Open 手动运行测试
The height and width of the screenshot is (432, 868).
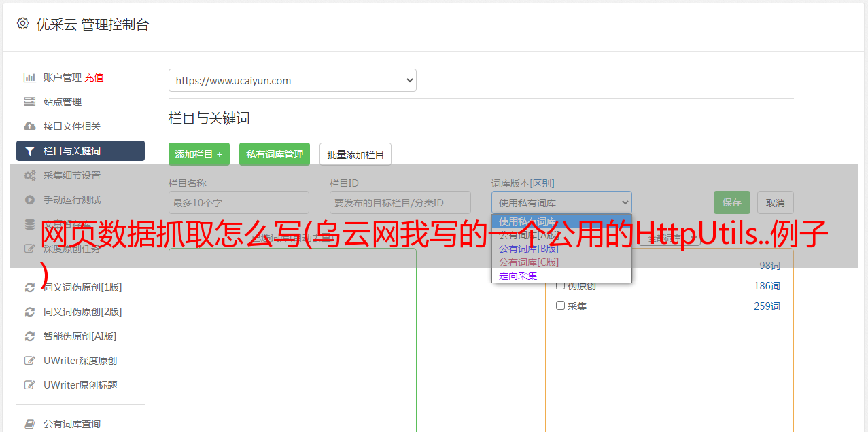coord(72,200)
